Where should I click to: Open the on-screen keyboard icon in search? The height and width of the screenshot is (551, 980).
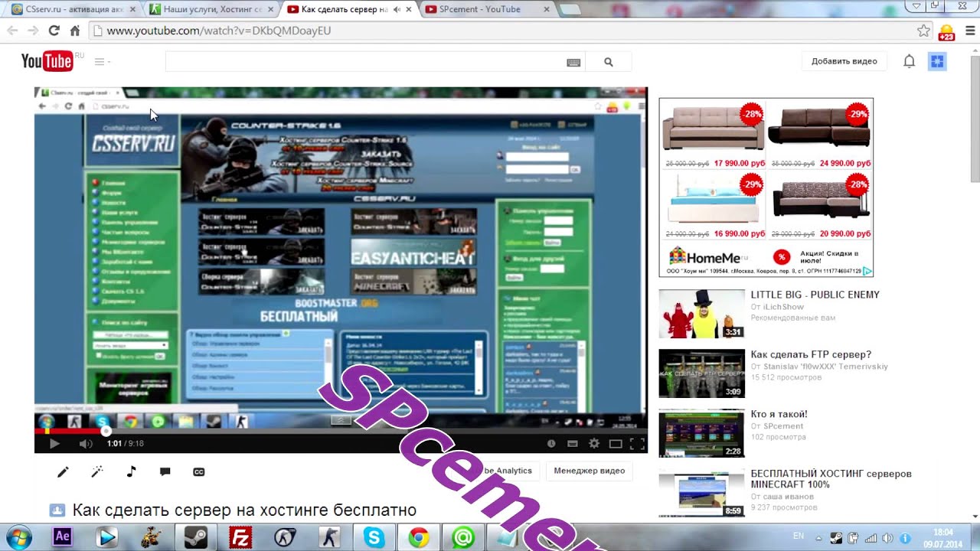pos(573,63)
